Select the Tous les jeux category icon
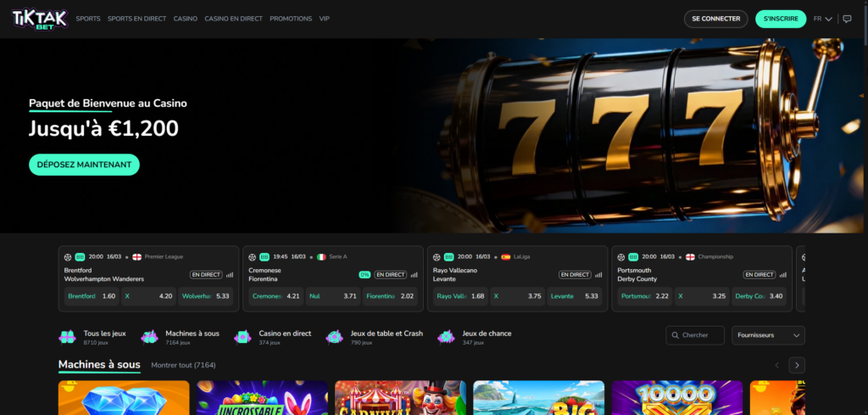The height and width of the screenshot is (415, 868). point(67,337)
